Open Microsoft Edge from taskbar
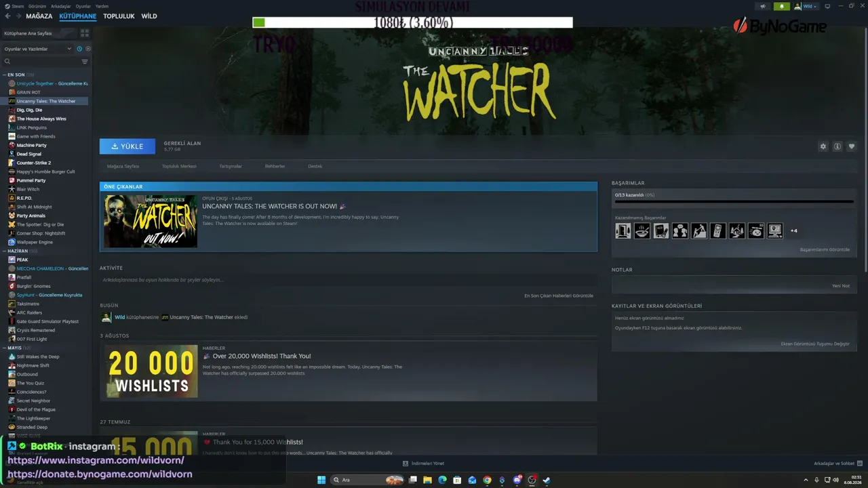This screenshot has height=488, width=868. (x=442, y=480)
